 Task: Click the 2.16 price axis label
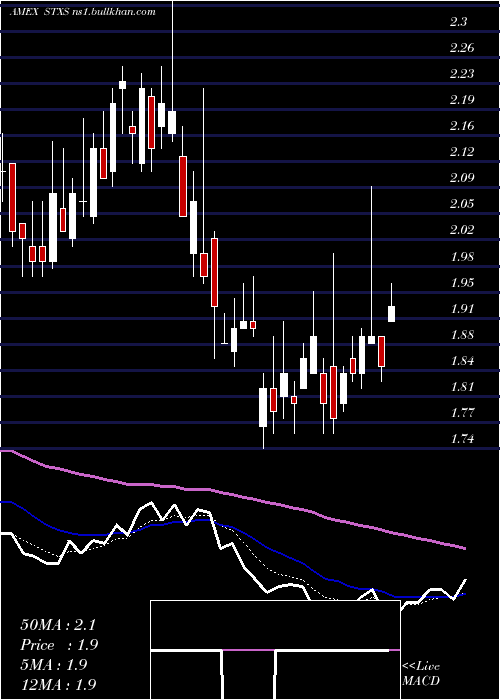point(462,126)
